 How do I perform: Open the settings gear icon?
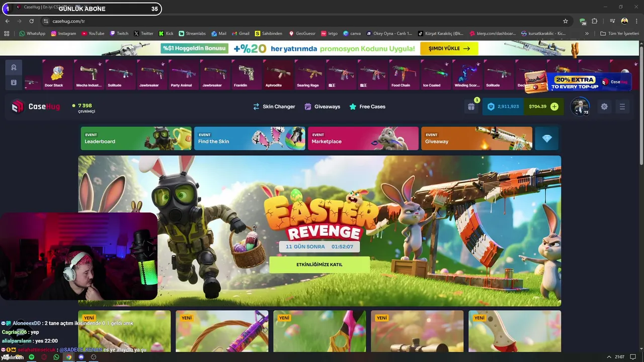604,107
